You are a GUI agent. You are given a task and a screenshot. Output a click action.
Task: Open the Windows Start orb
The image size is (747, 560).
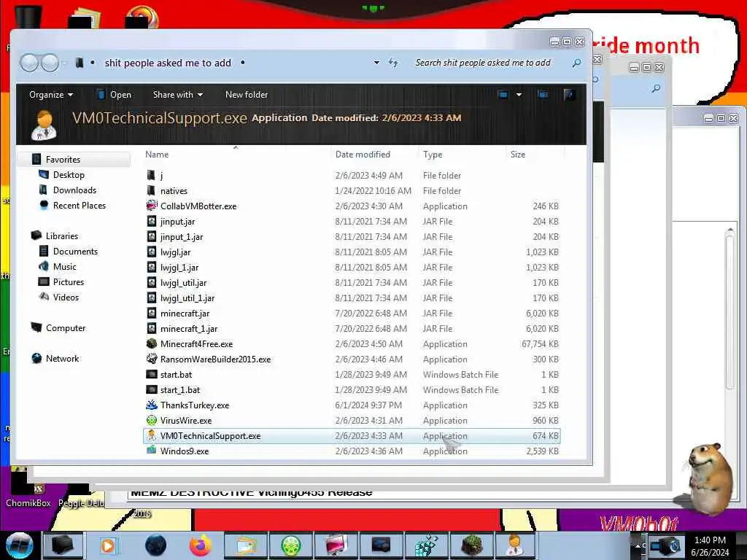coord(19,545)
